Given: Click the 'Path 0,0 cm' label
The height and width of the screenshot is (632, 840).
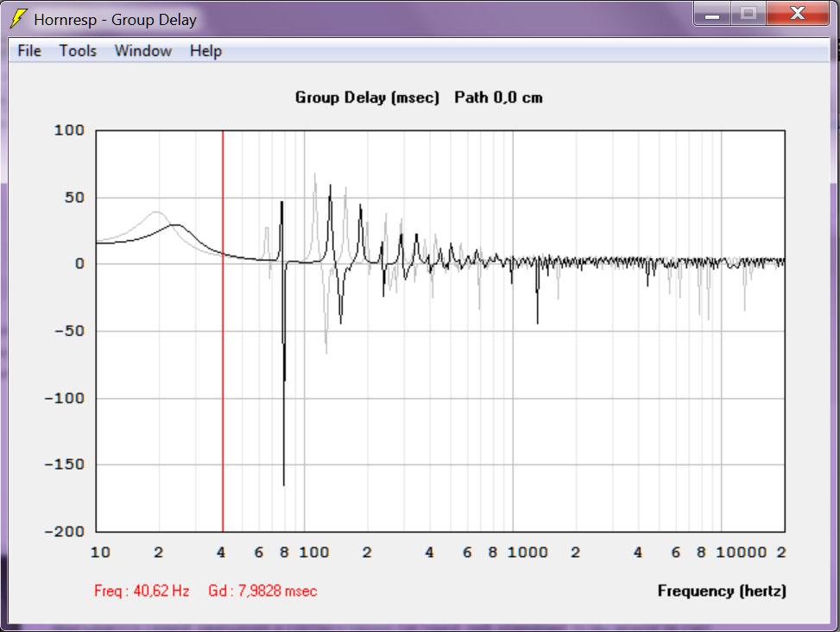Looking at the screenshot, I should click(498, 98).
